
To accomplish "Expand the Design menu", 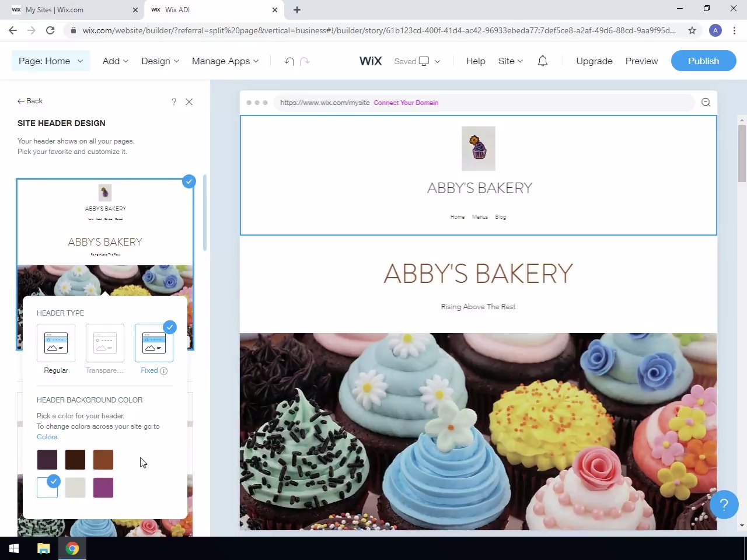I will 160,61.
